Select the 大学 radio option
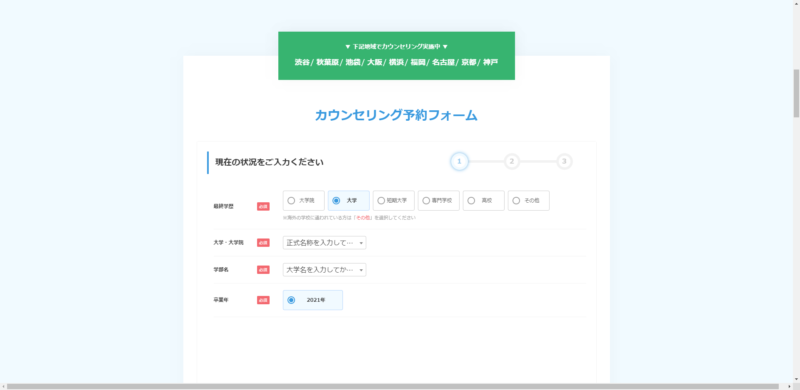Viewport: 800px width, 390px height. (348, 201)
